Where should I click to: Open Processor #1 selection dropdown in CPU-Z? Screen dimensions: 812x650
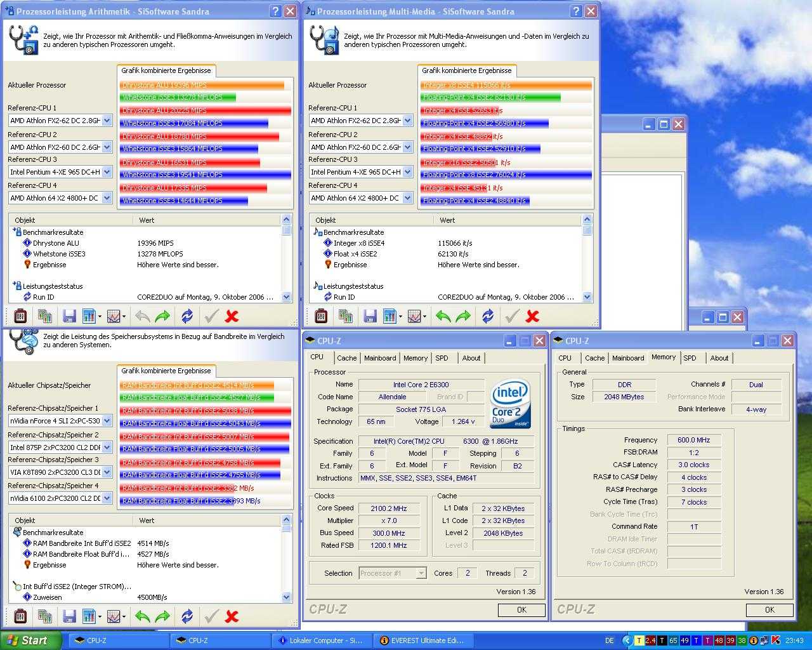(421, 573)
